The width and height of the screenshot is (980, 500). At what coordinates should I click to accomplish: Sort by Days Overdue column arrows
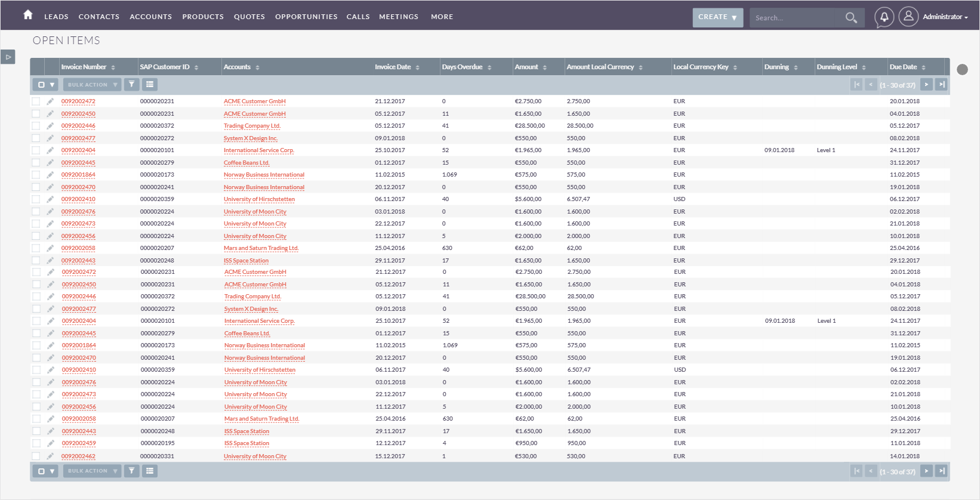point(489,67)
